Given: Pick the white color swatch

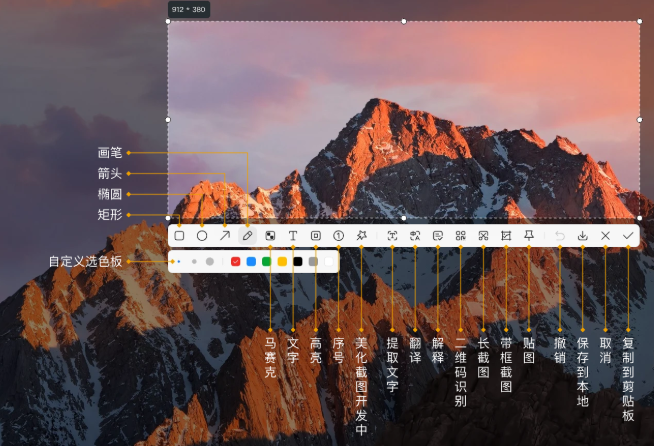Looking at the screenshot, I should click(329, 262).
